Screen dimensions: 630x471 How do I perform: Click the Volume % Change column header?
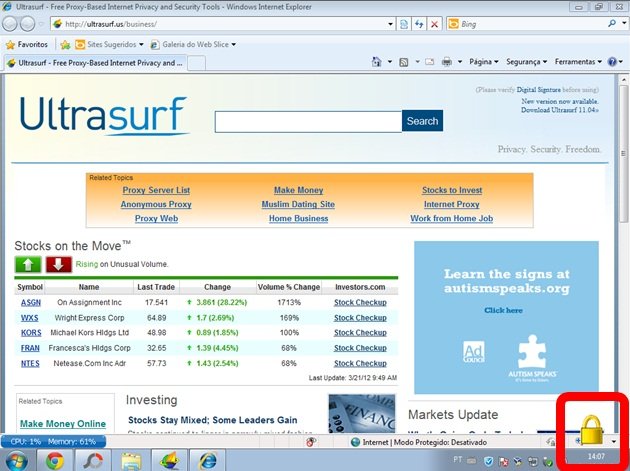click(288, 287)
